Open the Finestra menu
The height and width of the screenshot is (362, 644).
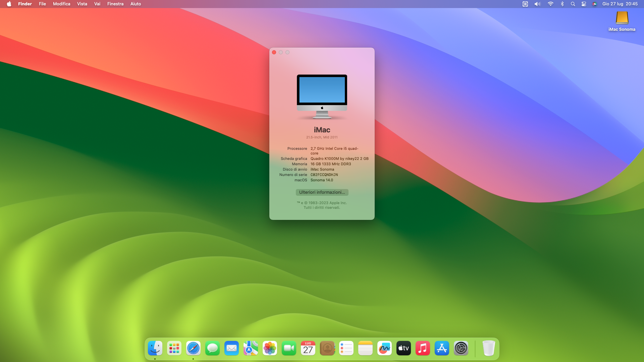coord(115,4)
